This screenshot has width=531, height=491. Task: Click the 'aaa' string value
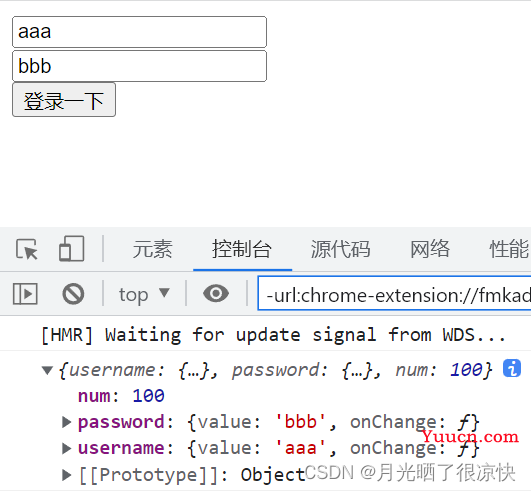point(301,448)
